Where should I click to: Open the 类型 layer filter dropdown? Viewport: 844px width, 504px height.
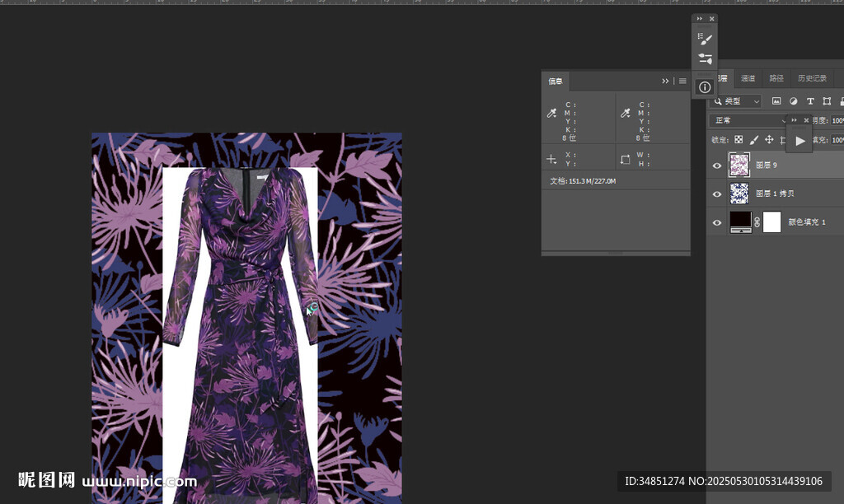pos(736,101)
